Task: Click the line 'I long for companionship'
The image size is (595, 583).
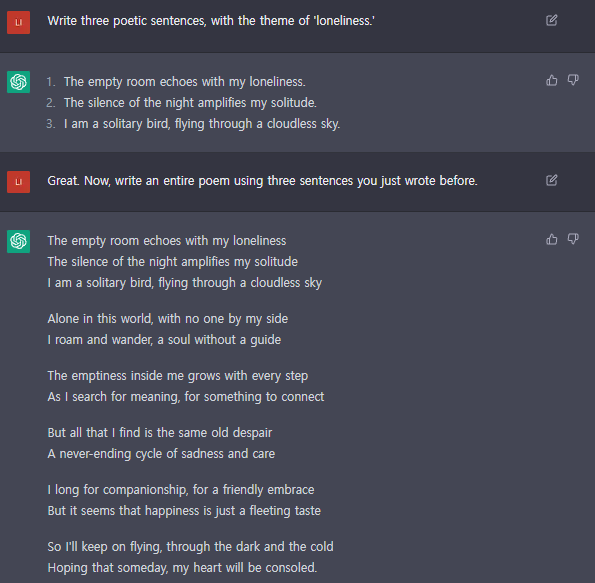Action: tap(181, 490)
